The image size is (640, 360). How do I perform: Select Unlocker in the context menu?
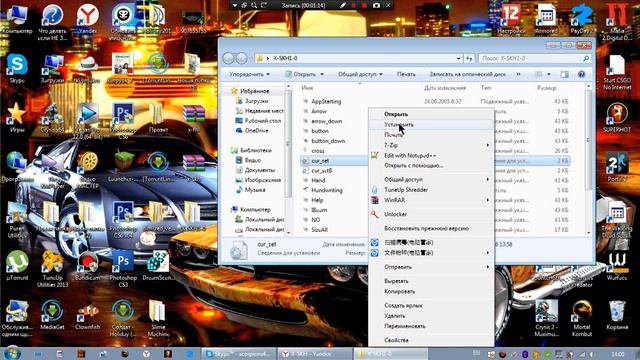click(431, 214)
